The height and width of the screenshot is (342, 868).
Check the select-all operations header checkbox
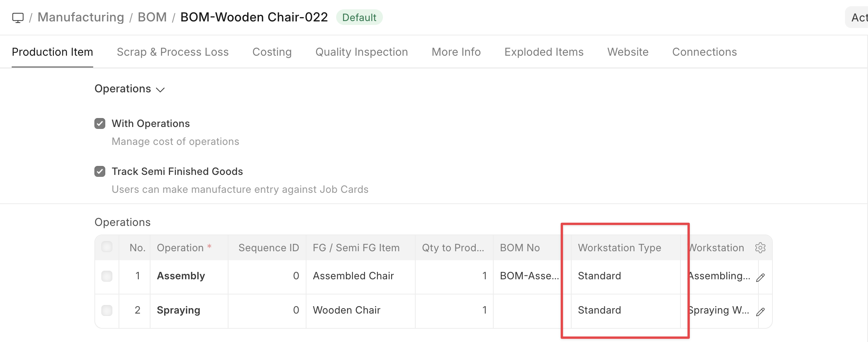click(x=107, y=247)
